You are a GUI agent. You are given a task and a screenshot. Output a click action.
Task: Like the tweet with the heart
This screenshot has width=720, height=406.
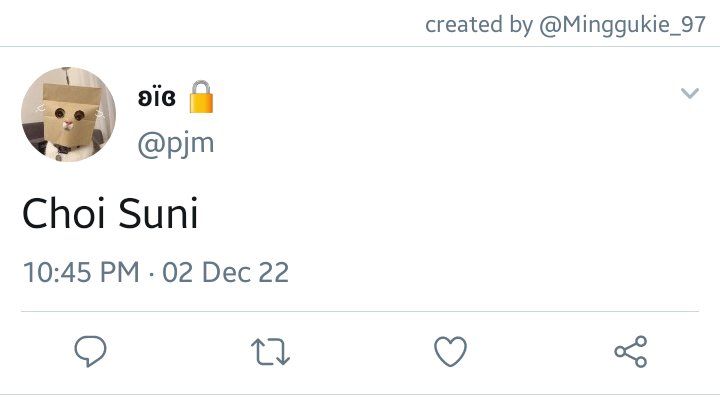[x=450, y=351]
